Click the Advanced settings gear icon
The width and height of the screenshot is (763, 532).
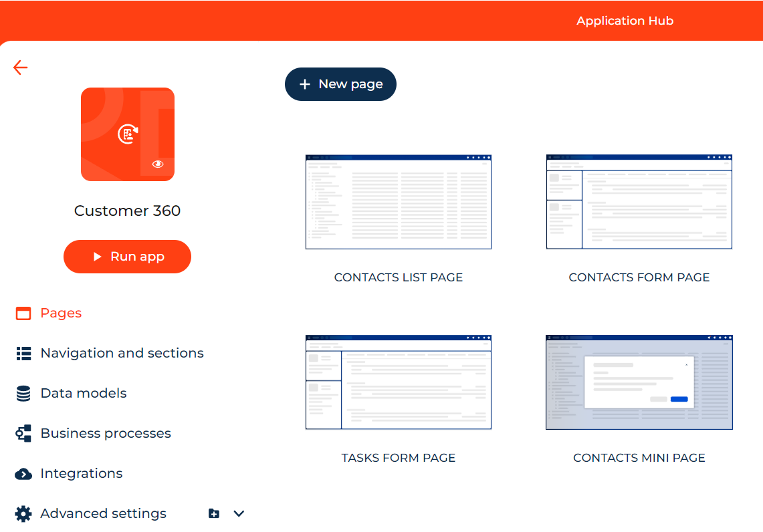(23, 513)
